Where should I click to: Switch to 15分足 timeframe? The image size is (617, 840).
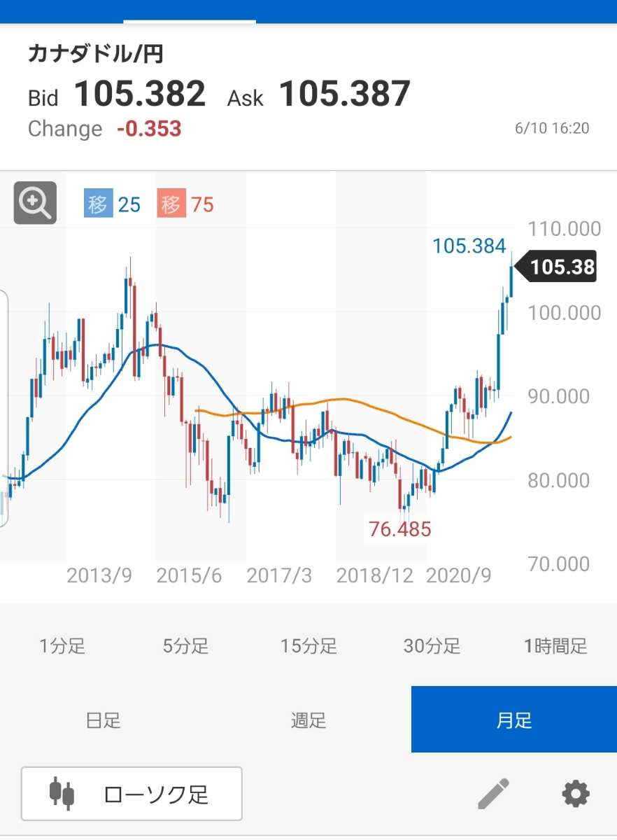pyautogui.click(x=308, y=645)
